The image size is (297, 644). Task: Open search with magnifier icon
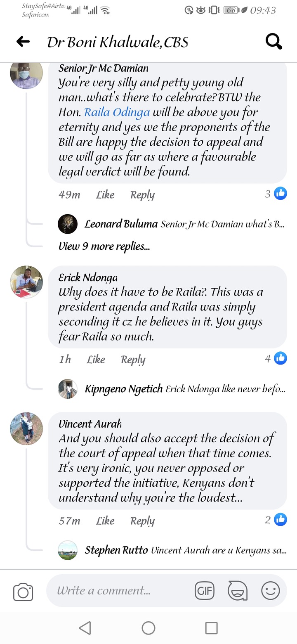(273, 41)
